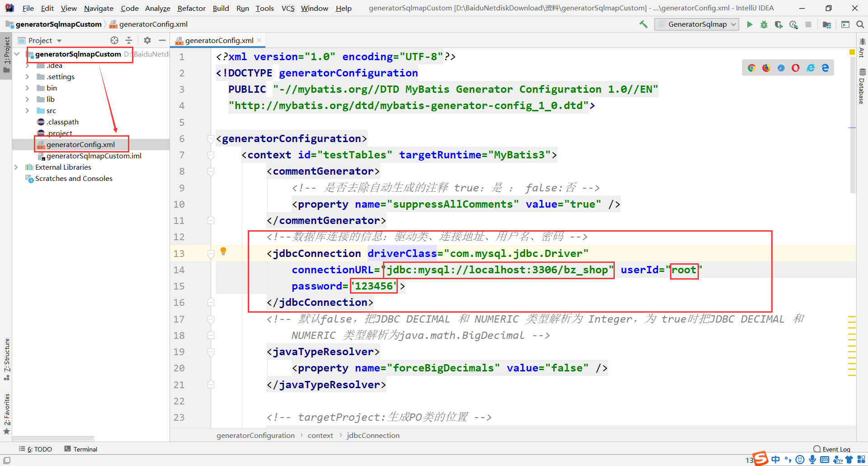Open the Navigate menu
This screenshot has height=466, width=868.
coord(99,8)
